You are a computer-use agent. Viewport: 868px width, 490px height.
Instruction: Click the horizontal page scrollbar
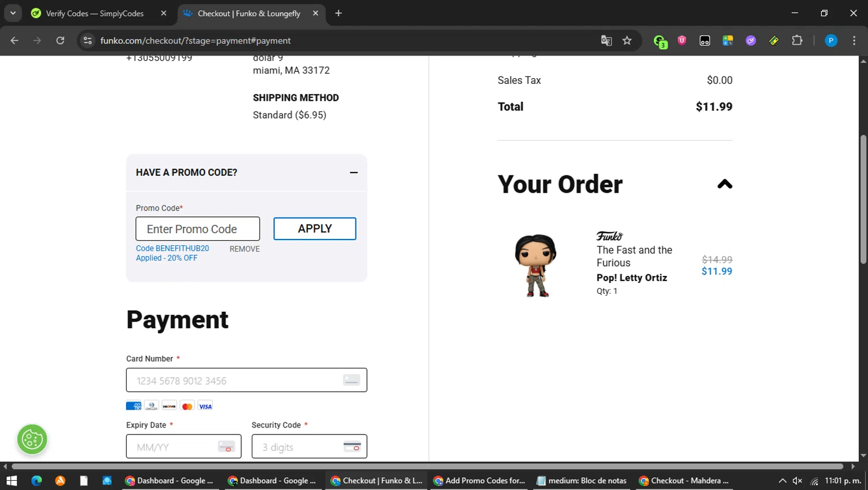point(428,466)
